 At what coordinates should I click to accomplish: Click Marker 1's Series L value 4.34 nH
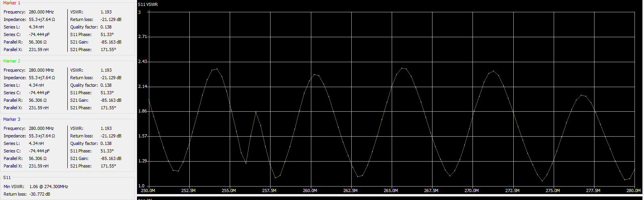tap(36, 27)
